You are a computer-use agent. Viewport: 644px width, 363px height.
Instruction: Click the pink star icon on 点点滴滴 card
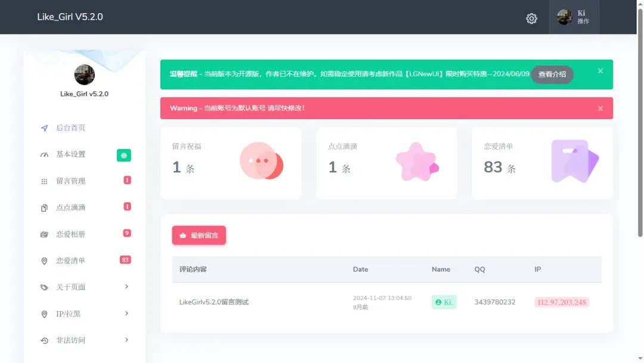[x=417, y=162]
